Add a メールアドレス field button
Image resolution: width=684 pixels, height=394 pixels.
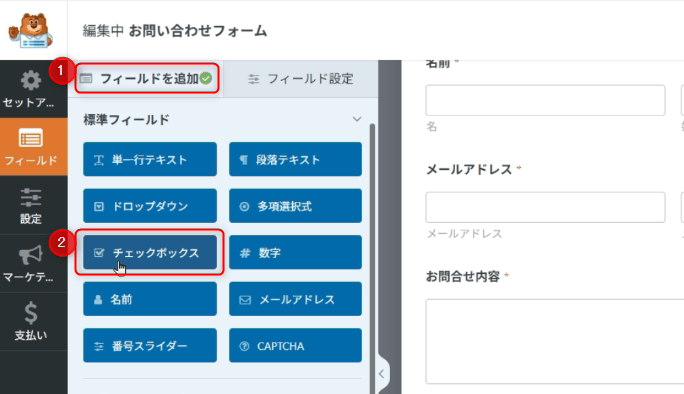tap(295, 299)
